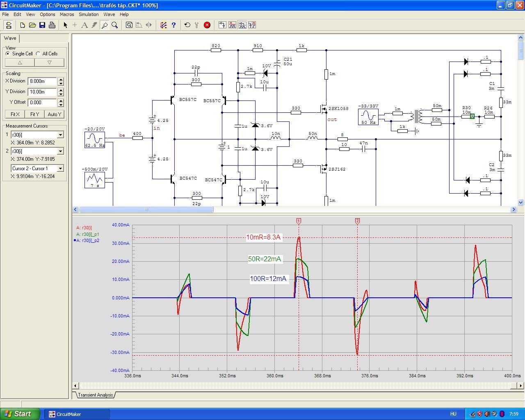
Task: Open the cursor 1 waveform dropdown
Action: click(x=60, y=135)
